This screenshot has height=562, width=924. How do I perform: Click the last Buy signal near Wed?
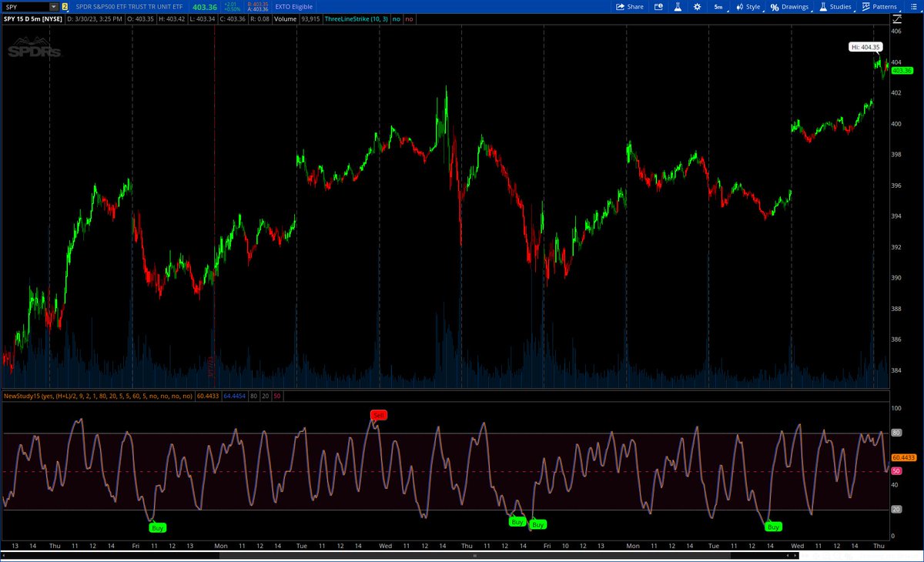pos(773,527)
